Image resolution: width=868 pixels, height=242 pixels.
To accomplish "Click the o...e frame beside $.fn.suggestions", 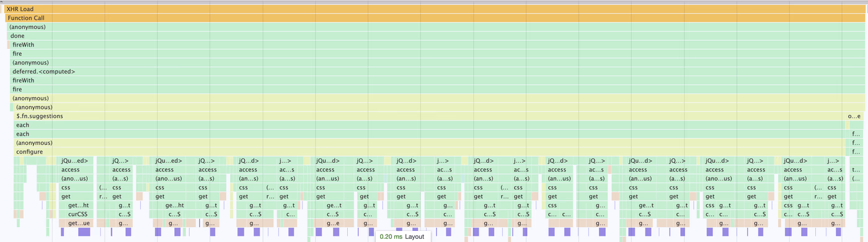I will point(855,116).
